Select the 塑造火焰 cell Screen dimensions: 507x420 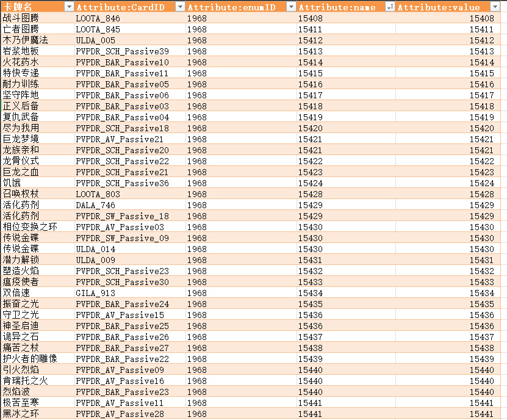tap(37, 271)
